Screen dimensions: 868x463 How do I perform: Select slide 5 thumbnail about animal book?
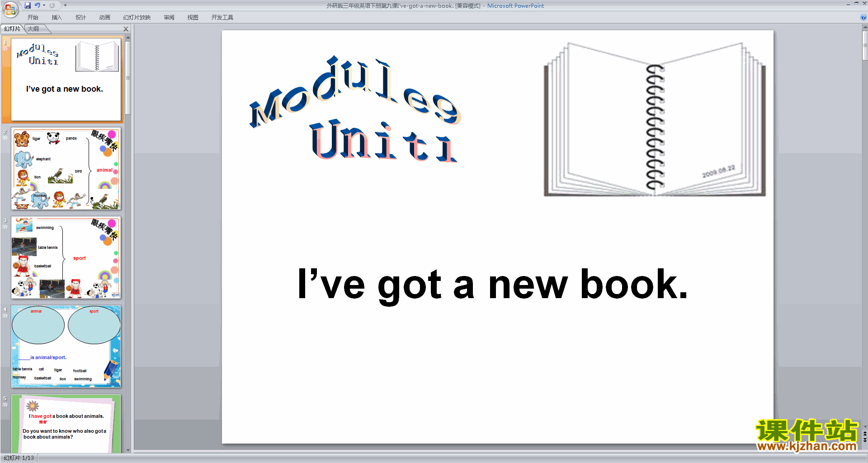click(66, 424)
